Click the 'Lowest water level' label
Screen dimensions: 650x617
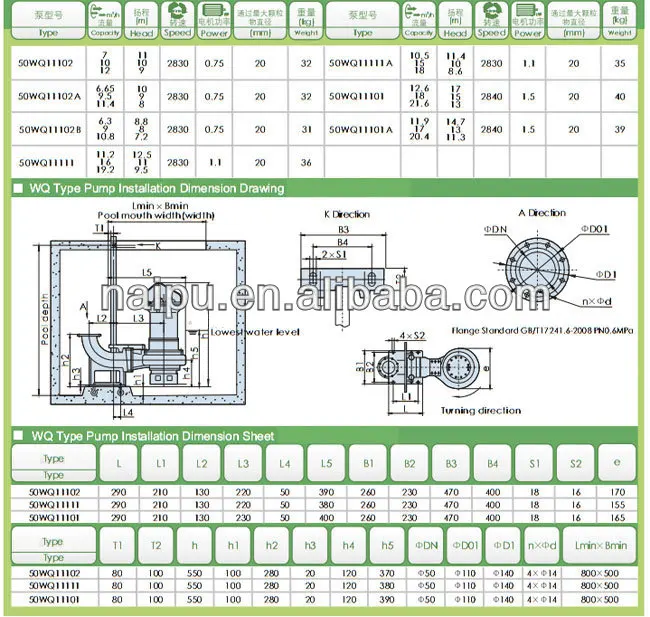click(x=255, y=332)
